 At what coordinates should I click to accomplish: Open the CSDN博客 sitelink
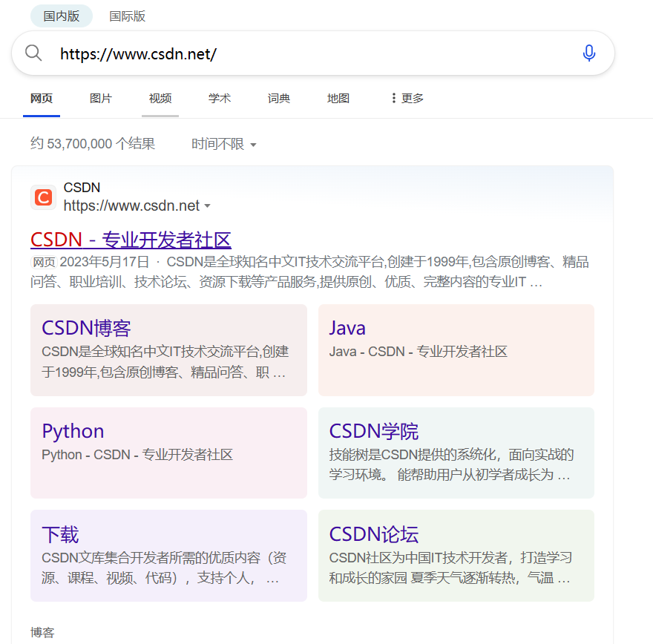(x=86, y=328)
